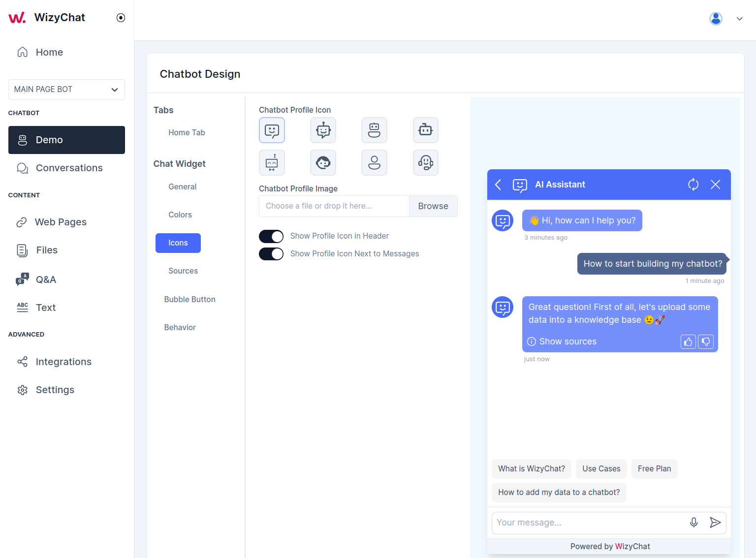Switch to the General widget settings

click(x=182, y=186)
